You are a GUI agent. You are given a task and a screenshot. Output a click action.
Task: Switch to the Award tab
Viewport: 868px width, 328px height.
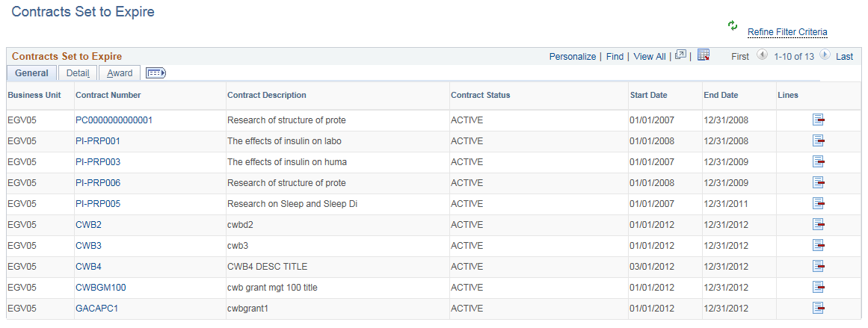click(120, 73)
